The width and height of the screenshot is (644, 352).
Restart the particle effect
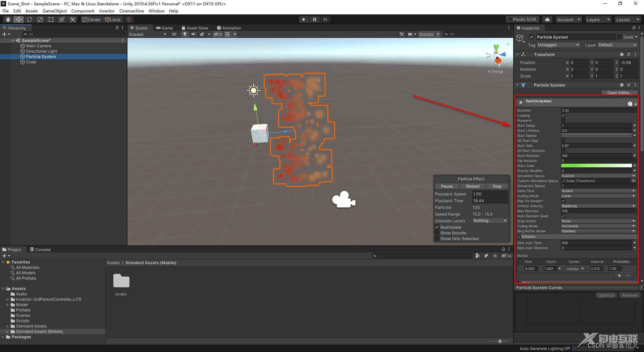point(473,186)
